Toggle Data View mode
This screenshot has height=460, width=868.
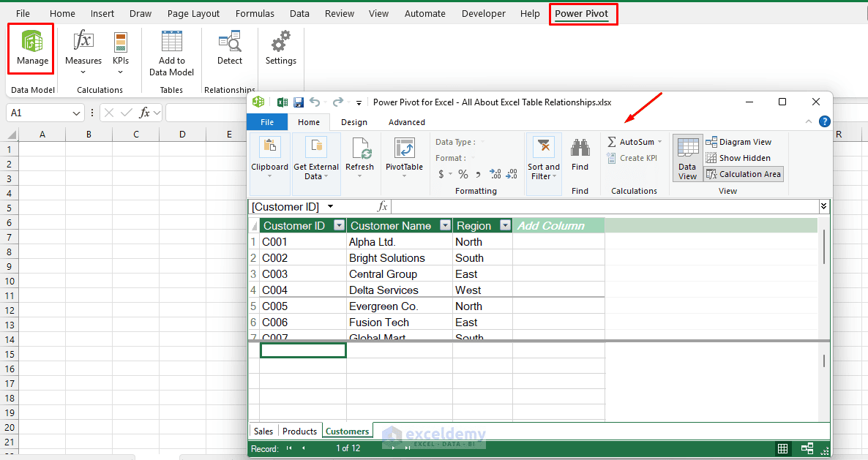[x=687, y=158]
